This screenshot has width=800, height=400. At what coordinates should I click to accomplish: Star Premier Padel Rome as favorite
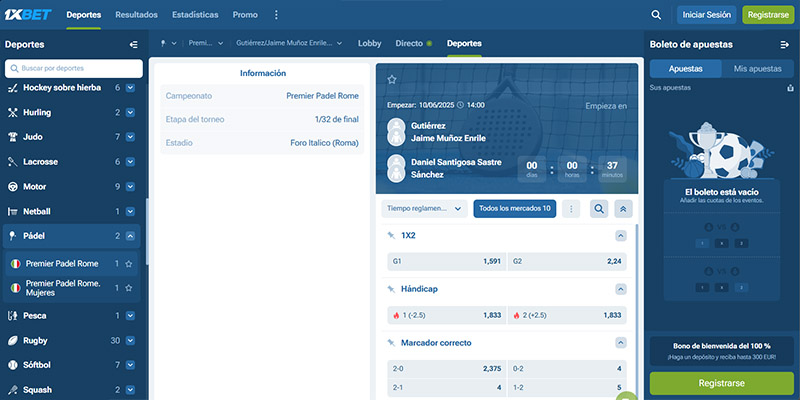point(129,264)
